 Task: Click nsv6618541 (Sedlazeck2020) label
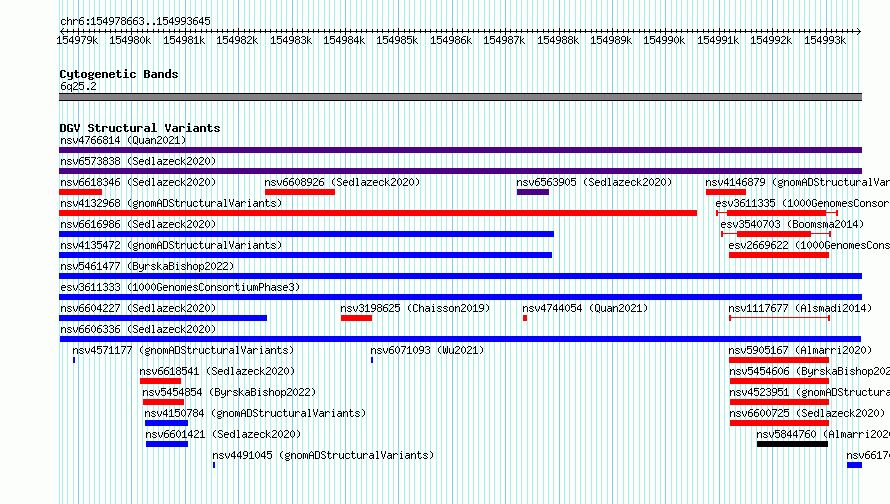click(217, 371)
